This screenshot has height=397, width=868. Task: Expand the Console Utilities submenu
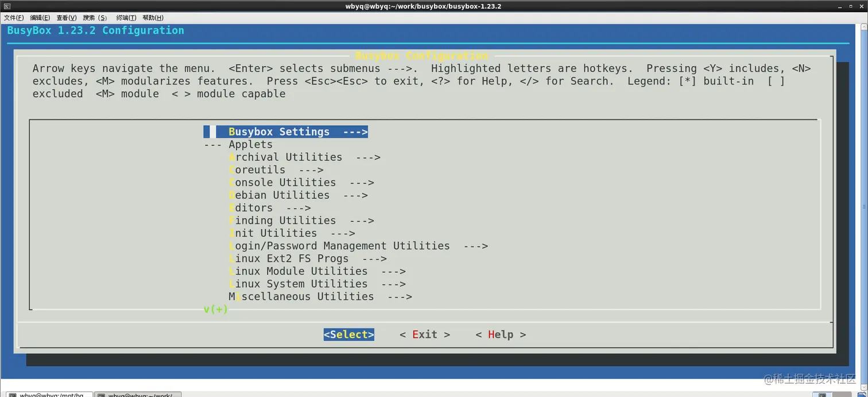point(301,183)
